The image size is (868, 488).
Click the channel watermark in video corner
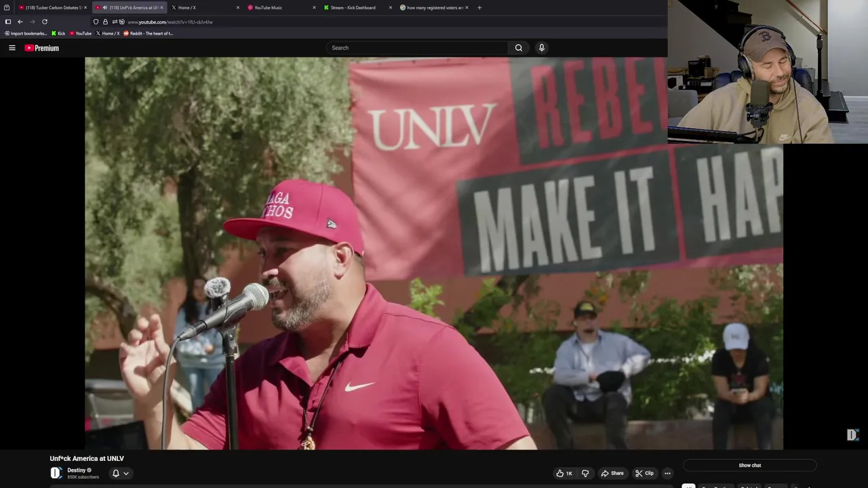coord(852,434)
